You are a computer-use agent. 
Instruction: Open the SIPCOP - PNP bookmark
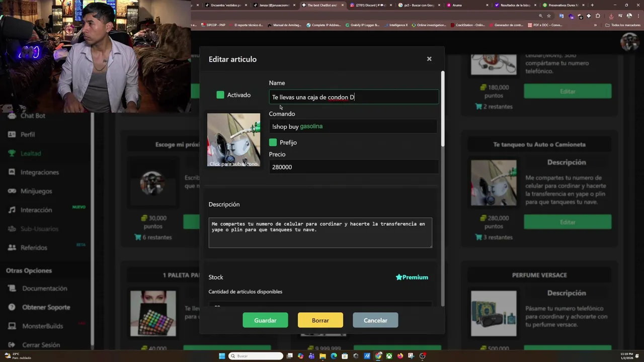point(213,25)
